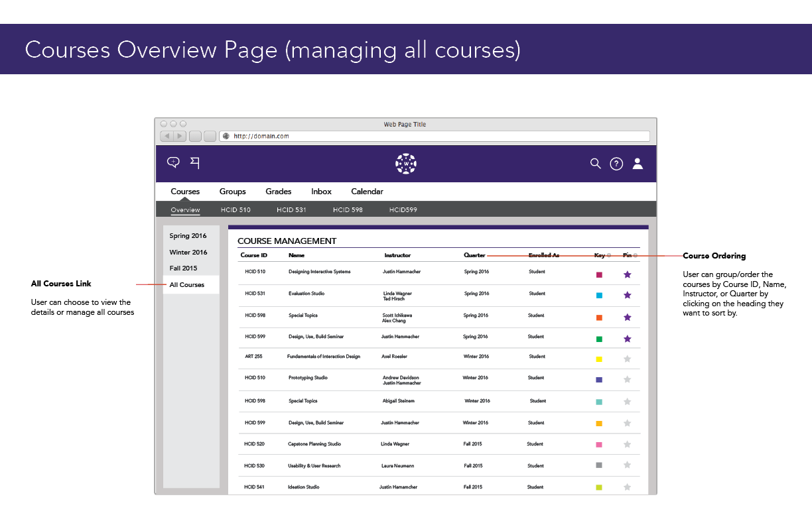Go back with the browser back arrow

click(x=167, y=136)
